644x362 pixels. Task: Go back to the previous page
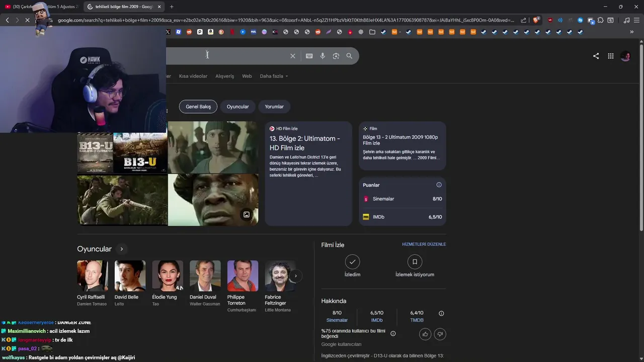coord(7,20)
